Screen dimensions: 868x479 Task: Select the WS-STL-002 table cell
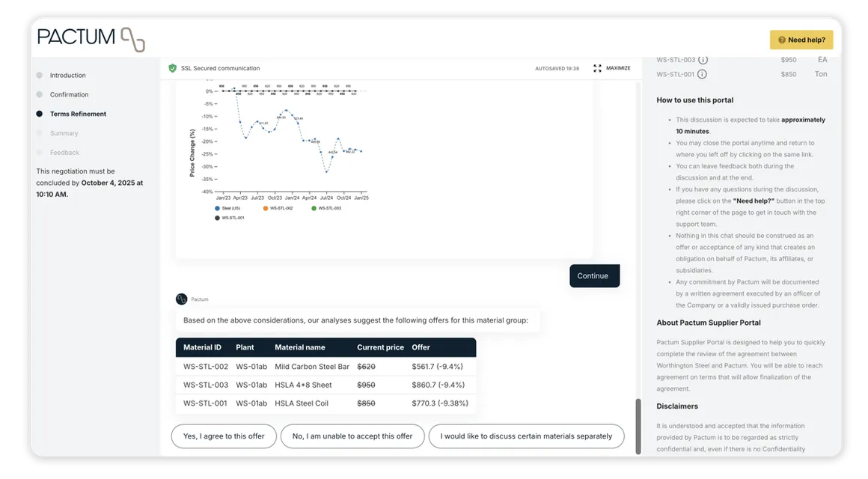click(205, 367)
